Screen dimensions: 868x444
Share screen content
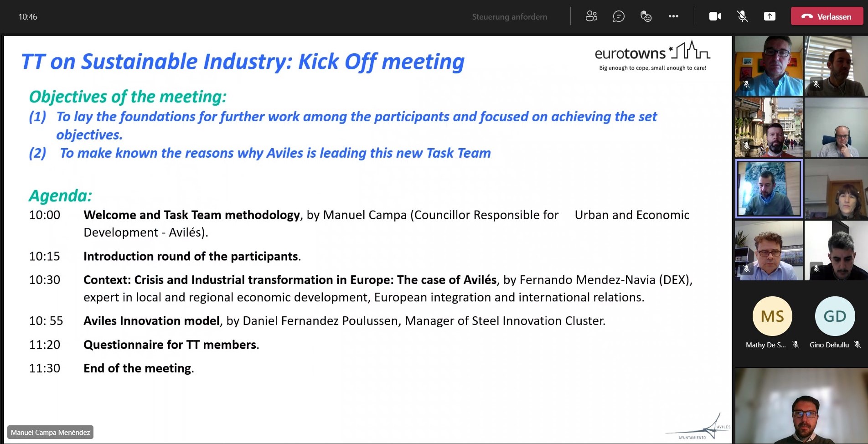[770, 16]
